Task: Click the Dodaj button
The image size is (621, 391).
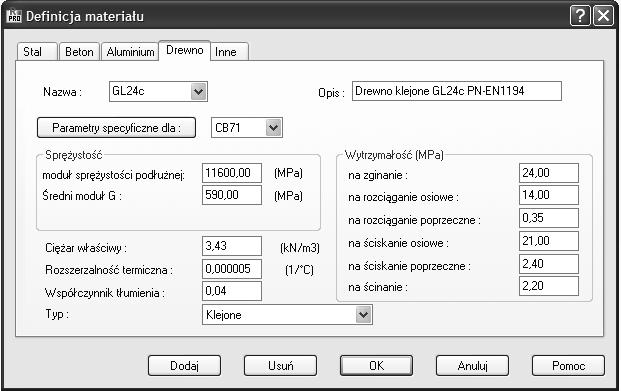Action: click(x=185, y=365)
